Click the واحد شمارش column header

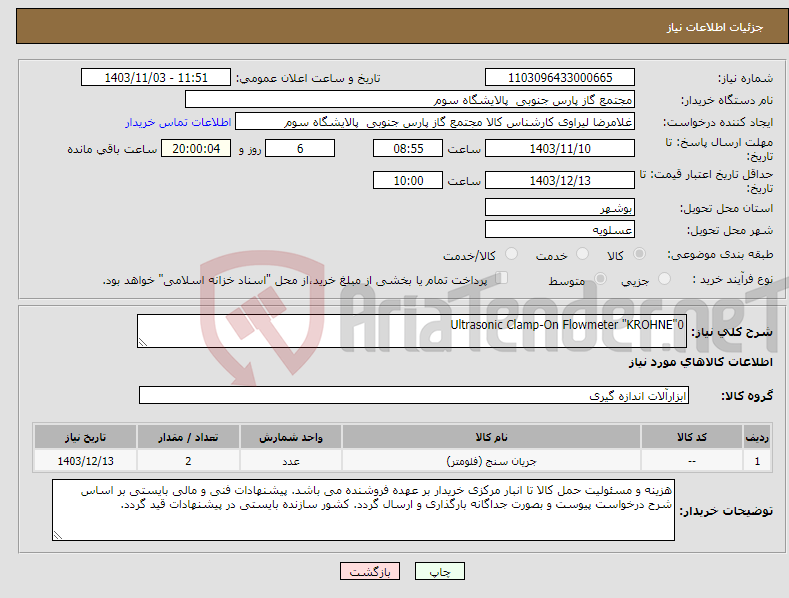(291, 437)
